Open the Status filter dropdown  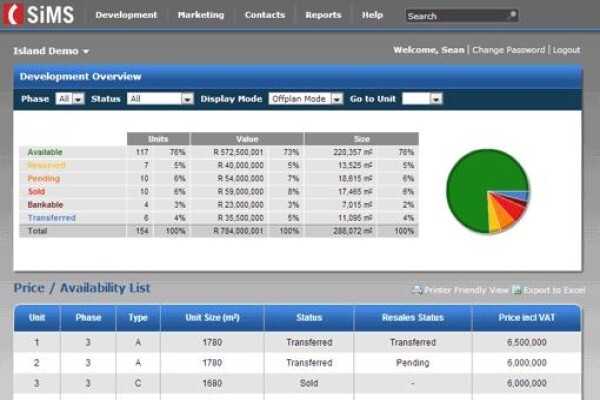tap(160, 99)
